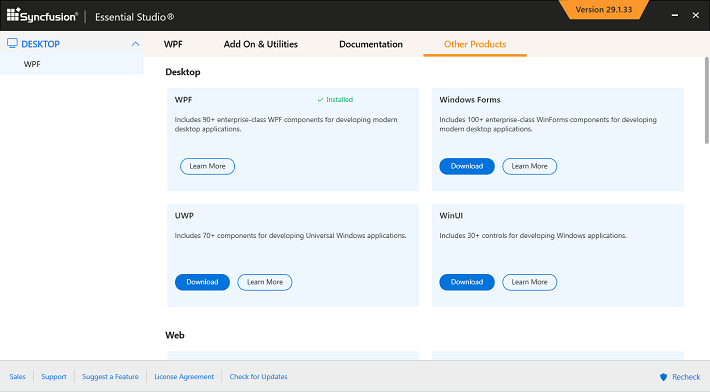Click the green Installed checkmark on WPF card
The height and width of the screenshot is (392, 710).
[x=320, y=100]
